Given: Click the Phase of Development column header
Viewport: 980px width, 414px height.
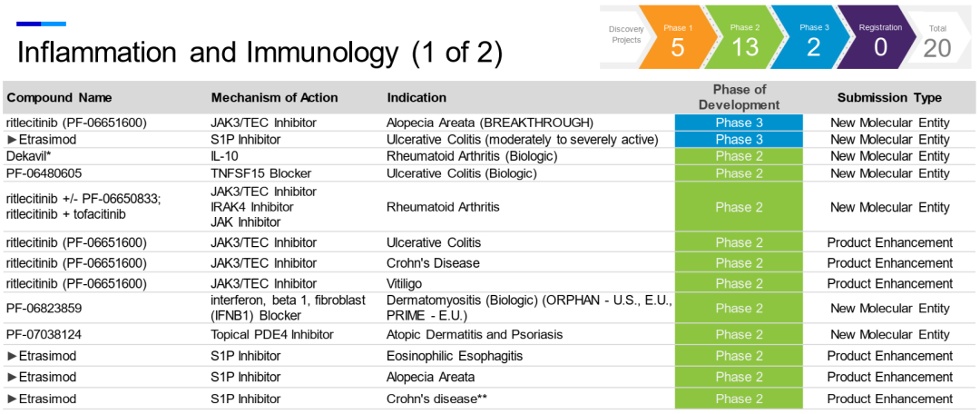Looking at the screenshot, I should pos(739,97).
